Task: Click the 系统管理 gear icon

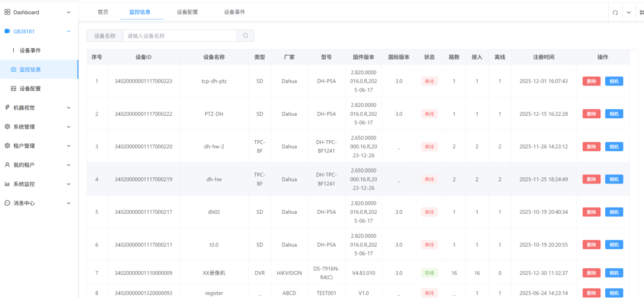Action: pos(7,127)
